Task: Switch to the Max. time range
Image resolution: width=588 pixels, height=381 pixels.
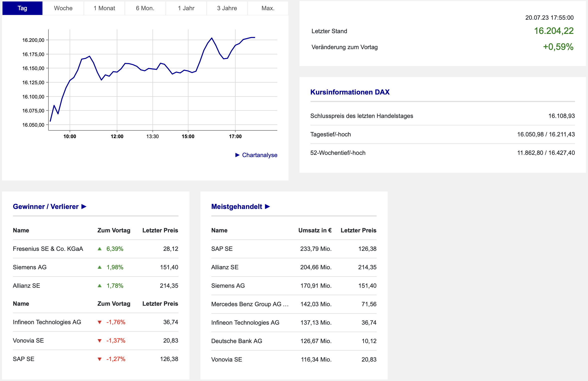Action: tap(268, 8)
